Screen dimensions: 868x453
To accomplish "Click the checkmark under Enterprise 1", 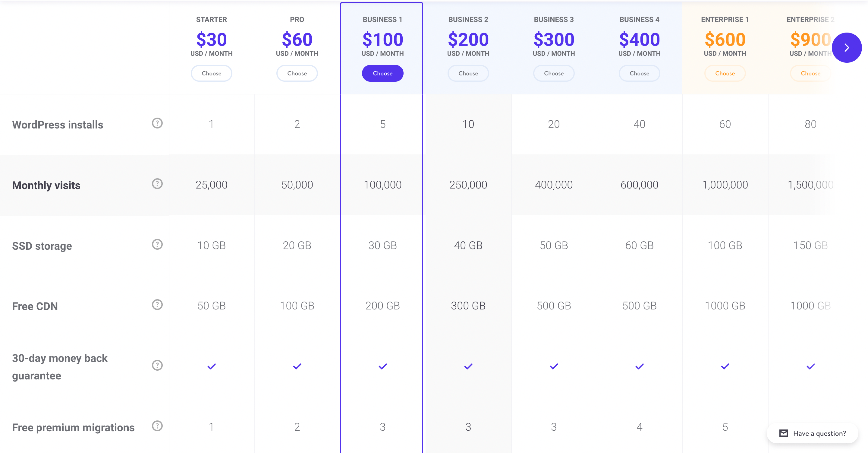I will pos(725,366).
